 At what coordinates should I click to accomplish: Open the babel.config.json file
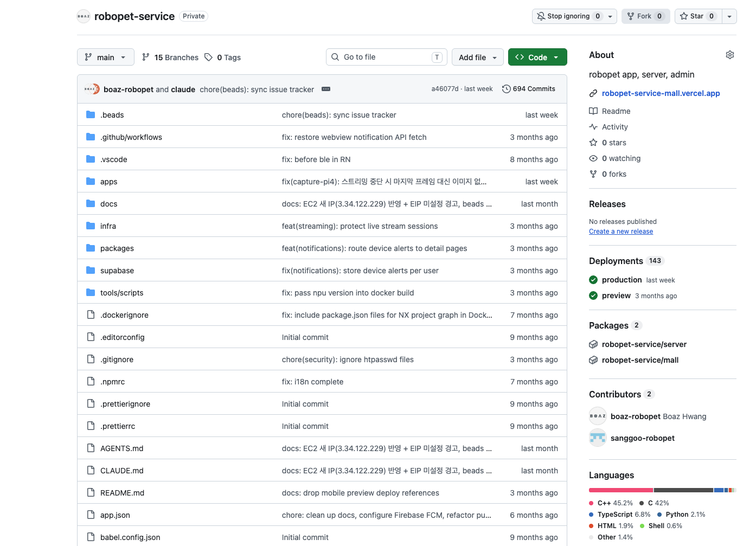pyautogui.click(x=130, y=537)
